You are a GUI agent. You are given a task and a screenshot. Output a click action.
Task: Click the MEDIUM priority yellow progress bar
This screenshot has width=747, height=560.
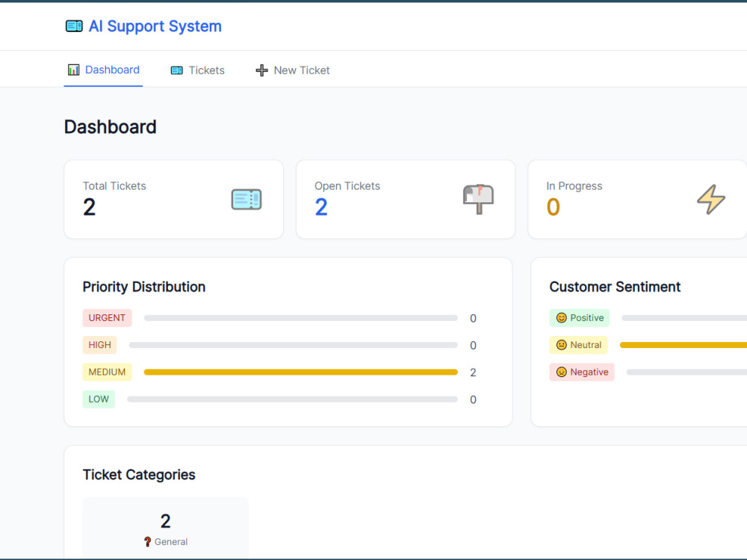(300, 373)
